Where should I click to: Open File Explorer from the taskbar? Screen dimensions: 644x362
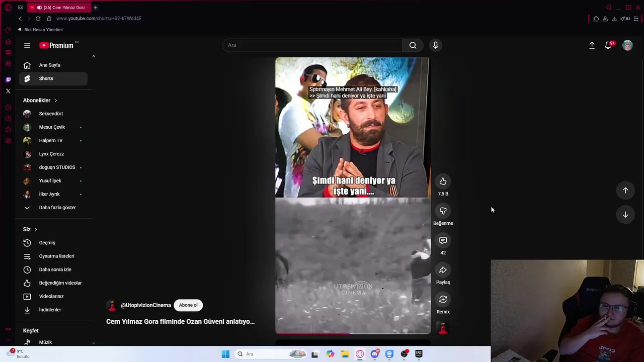345,354
